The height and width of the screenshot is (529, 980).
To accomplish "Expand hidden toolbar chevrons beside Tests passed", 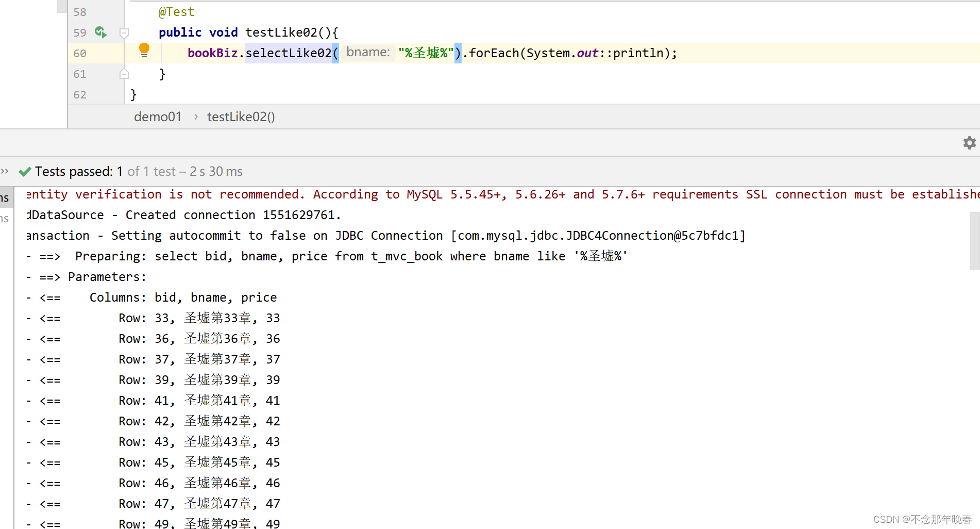I will (5, 171).
